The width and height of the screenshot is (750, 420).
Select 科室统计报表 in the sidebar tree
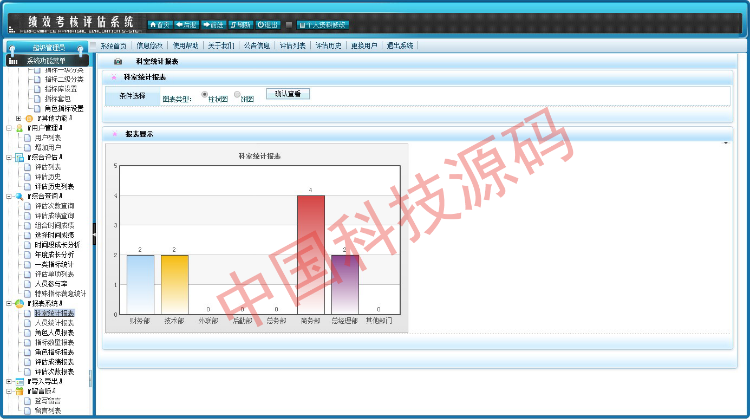pyautogui.click(x=55, y=313)
